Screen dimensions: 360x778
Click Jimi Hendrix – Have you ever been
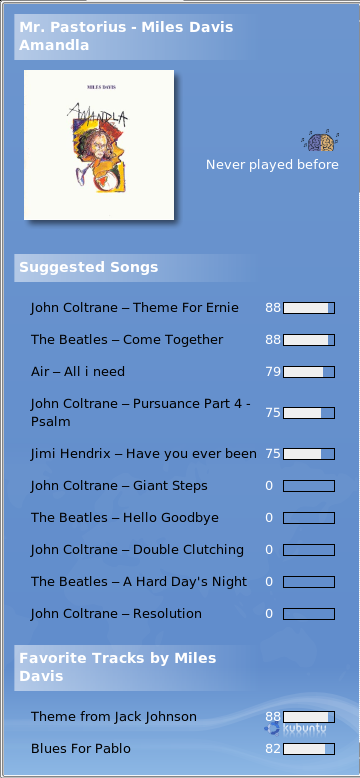tap(144, 454)
